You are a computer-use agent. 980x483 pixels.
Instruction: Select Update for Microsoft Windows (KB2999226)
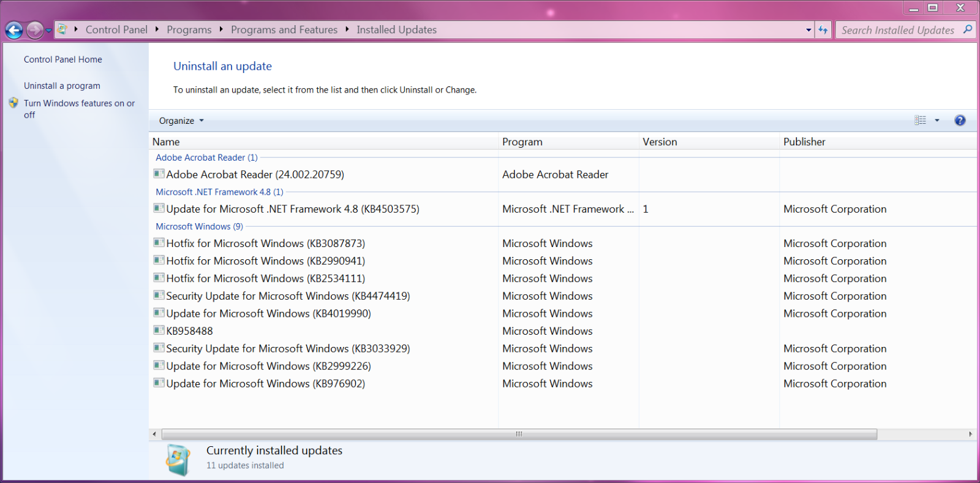click(268, 366)
